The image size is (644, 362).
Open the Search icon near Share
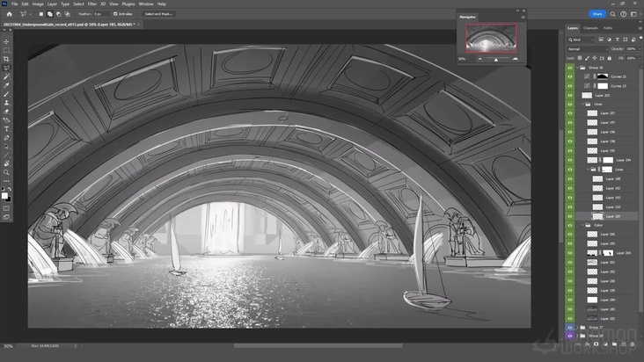click(613, 14)
